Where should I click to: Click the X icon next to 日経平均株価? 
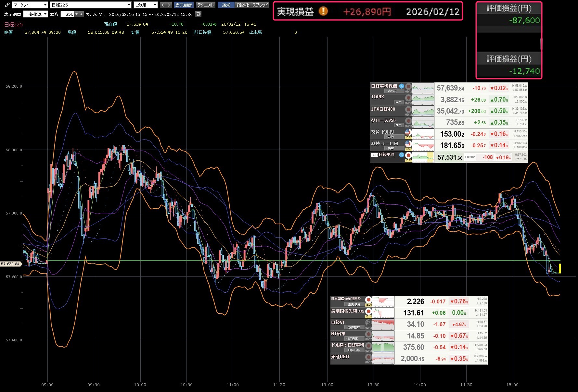402,86
